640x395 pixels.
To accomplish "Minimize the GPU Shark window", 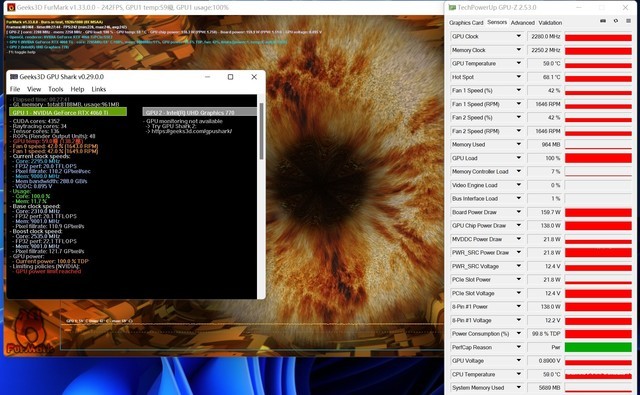I will coord(207,77).
